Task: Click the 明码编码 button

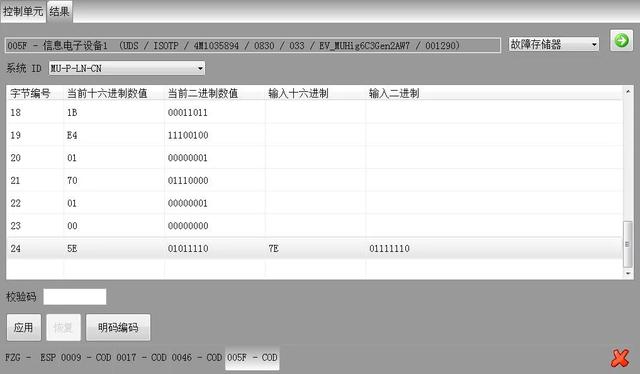Action: click(x=118, y=327)
